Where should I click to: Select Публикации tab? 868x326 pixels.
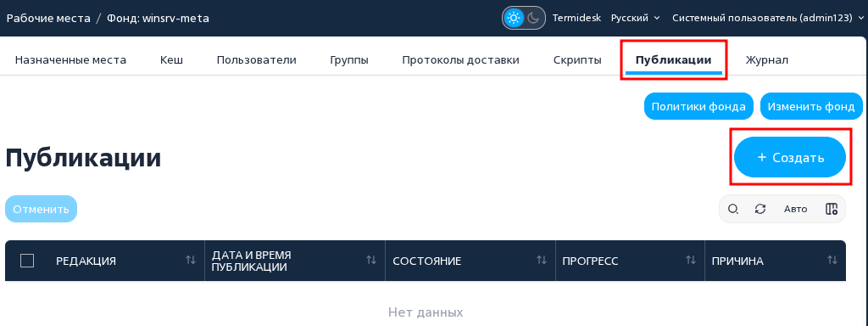[673, 60]
